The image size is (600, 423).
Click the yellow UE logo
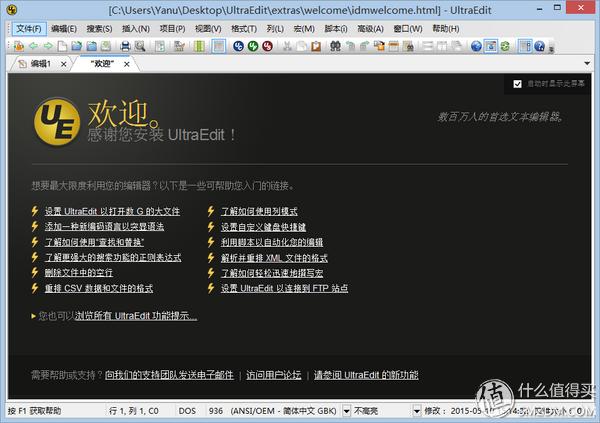tap(57, 121)
